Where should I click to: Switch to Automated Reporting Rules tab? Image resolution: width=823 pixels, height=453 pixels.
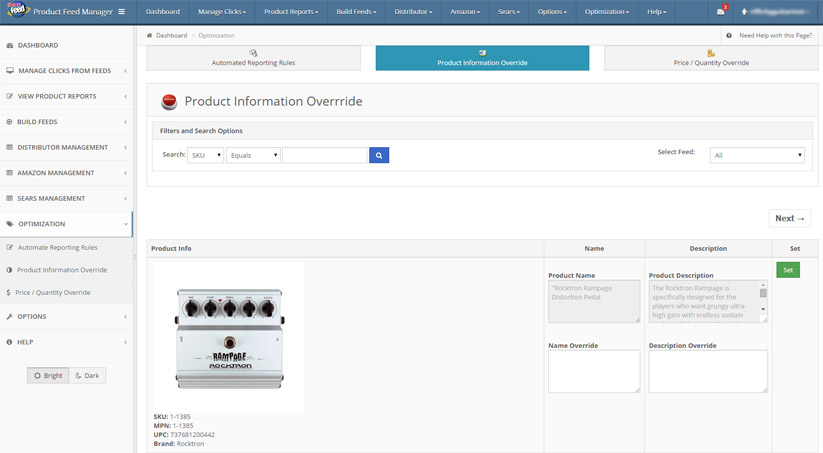(x=254, y=58)
